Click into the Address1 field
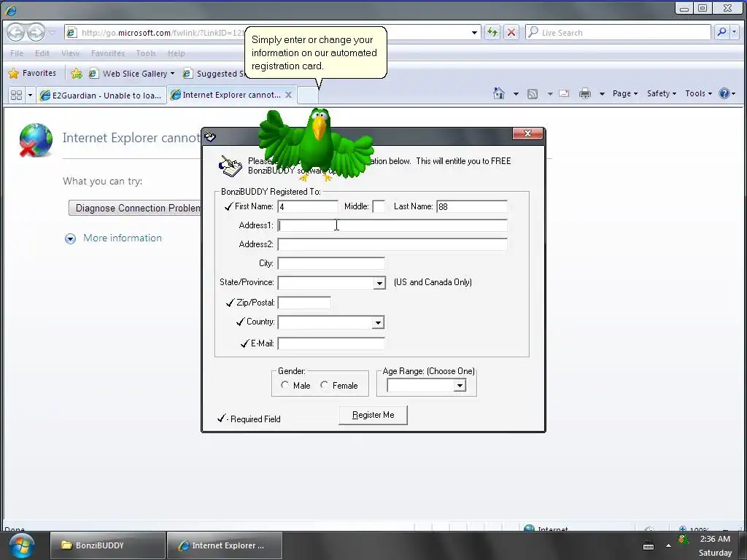 tap(392, 225)
